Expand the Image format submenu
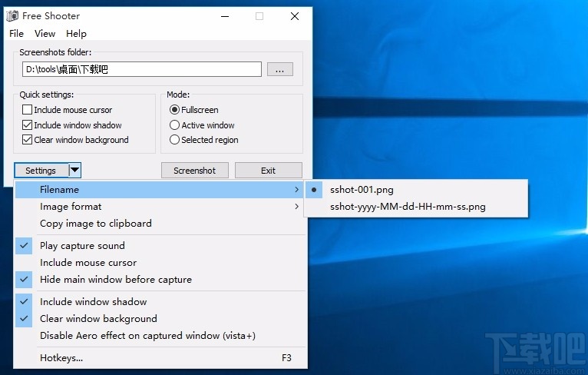This screenshot has height=375, width=588. (x=160, y=207)
